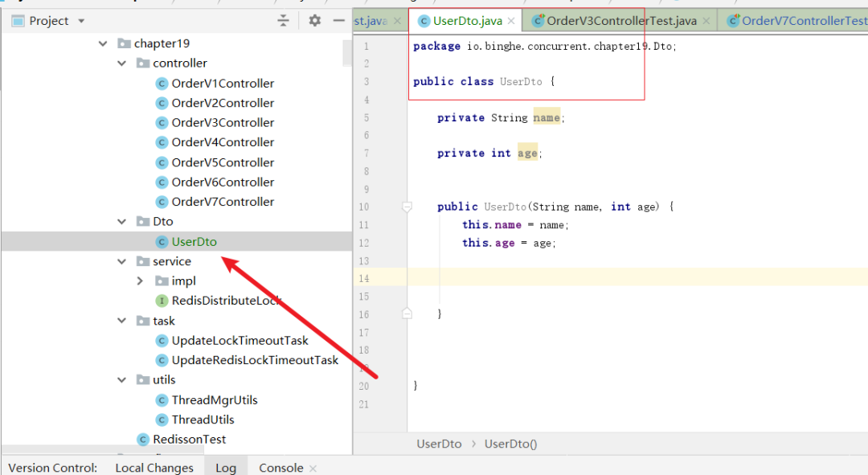Switch to OrderV3ControllerTest.java tab
Viewport: 868px width, 475px height.
click(x=620, y=21)
